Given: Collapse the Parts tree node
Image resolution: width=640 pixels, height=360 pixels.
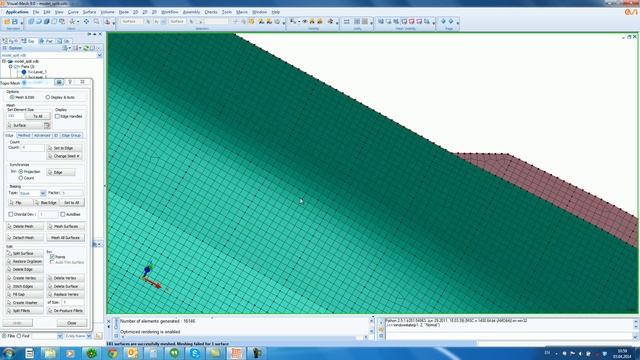Looking at the screenshot, I should coord(11,67).
